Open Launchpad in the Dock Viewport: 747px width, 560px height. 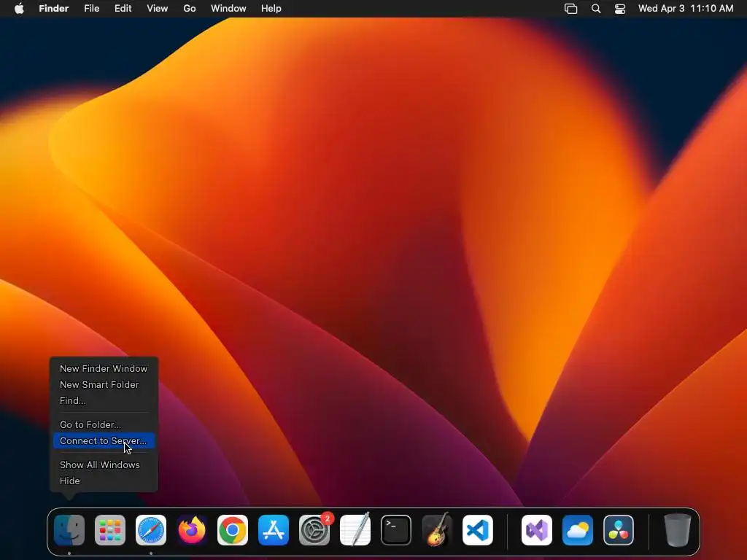tap(110, 530)
